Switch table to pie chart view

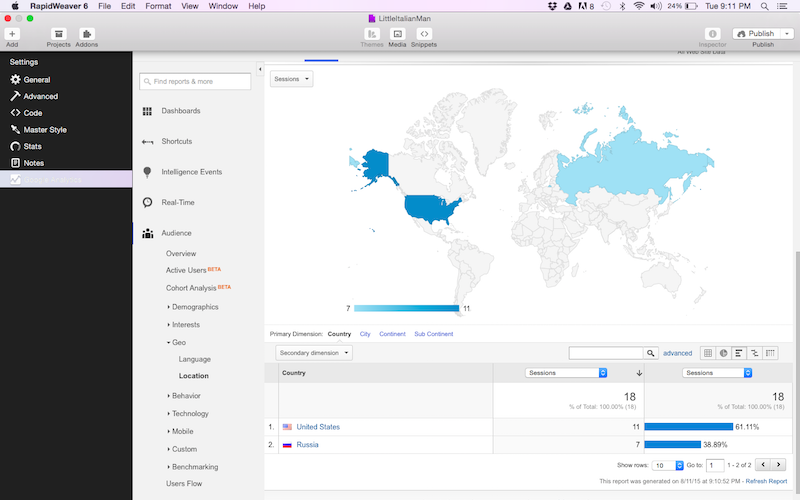click(x=724, y=353)
